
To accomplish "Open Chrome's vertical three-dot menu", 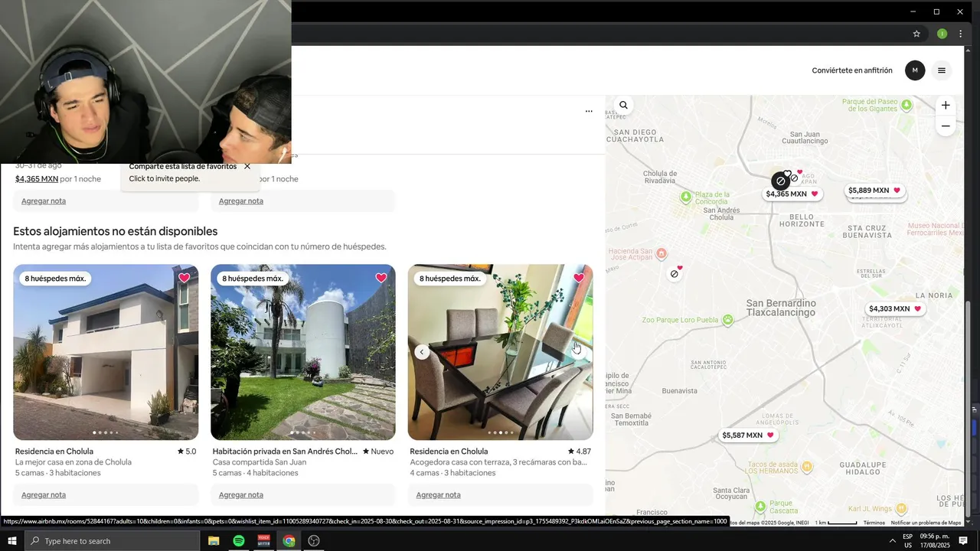I will (x=960, y=34).
